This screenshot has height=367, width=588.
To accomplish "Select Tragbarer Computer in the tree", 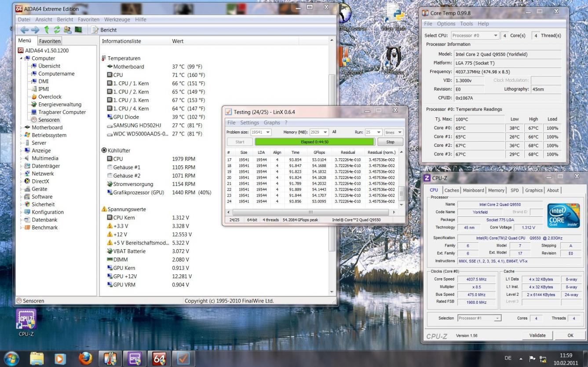I will click(x=62, y=112).
